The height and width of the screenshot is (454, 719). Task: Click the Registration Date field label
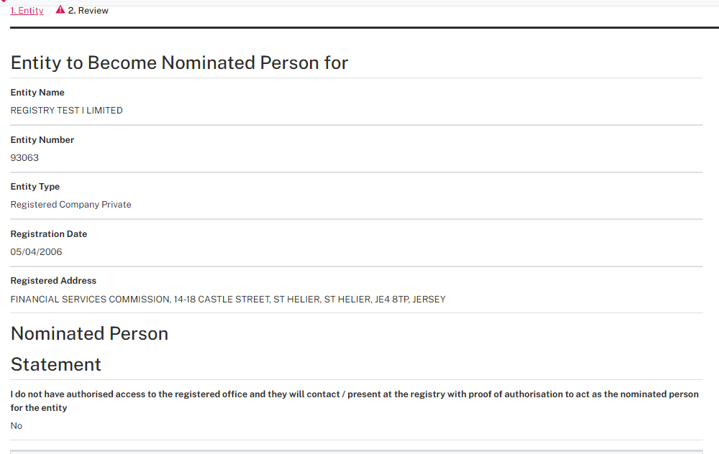coord(48,234)
